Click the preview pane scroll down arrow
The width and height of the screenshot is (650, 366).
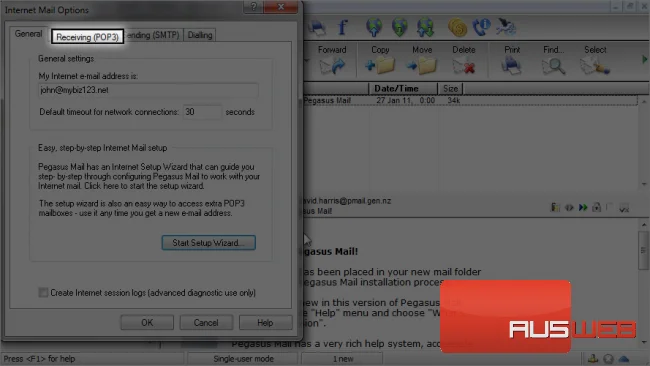pyautogui.click(x=644, y=343)
